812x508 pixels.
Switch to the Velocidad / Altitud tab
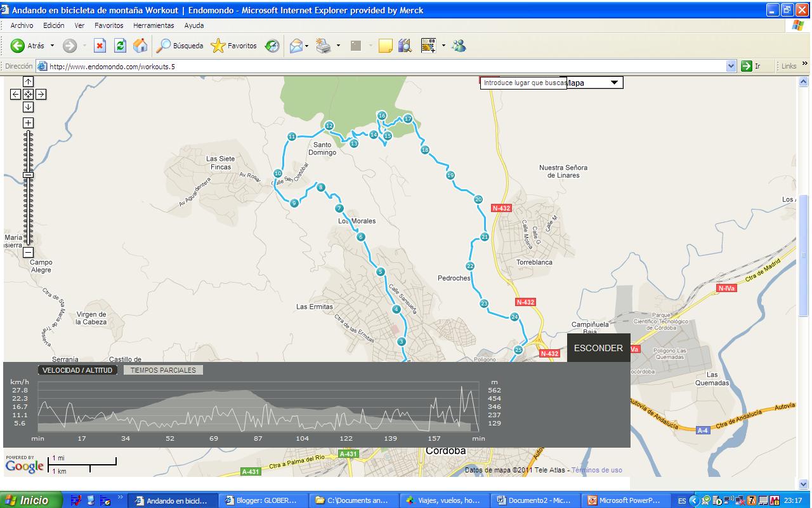coord(77,370)
